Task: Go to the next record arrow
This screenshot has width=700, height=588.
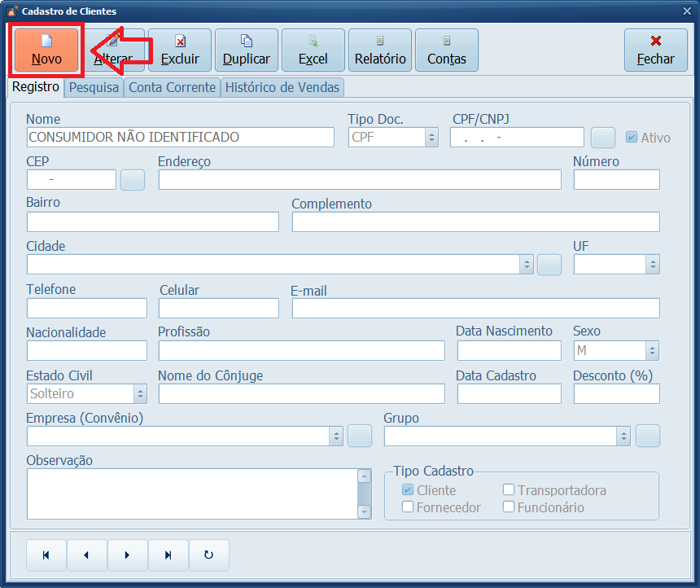Action: click(128, 555)
